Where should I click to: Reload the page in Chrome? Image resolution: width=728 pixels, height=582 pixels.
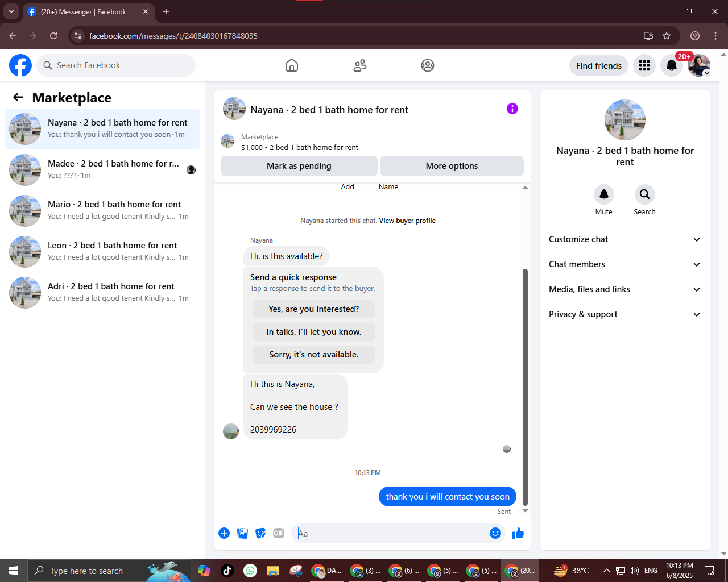(53, 36)
